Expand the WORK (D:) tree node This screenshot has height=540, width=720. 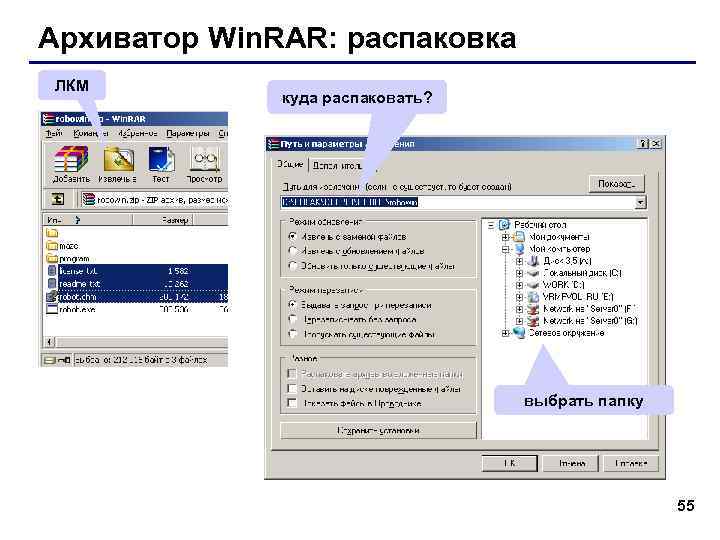519,285
